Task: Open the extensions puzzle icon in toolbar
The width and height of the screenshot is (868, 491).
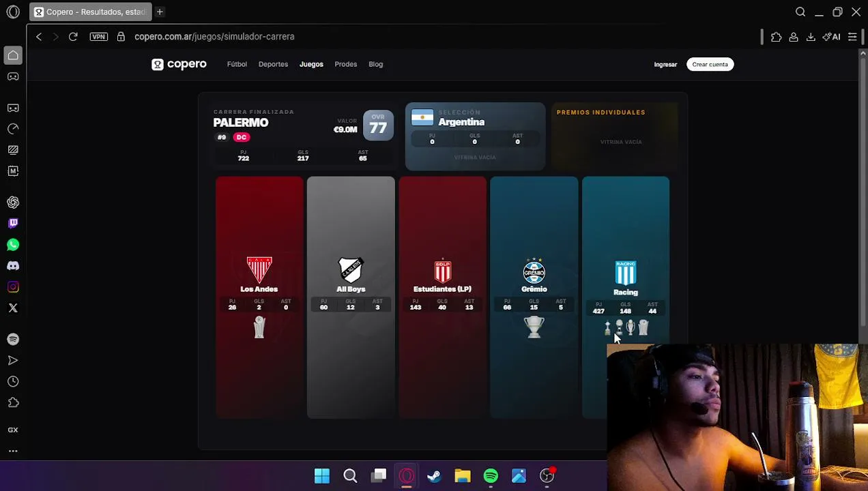Action: point(777,37)
